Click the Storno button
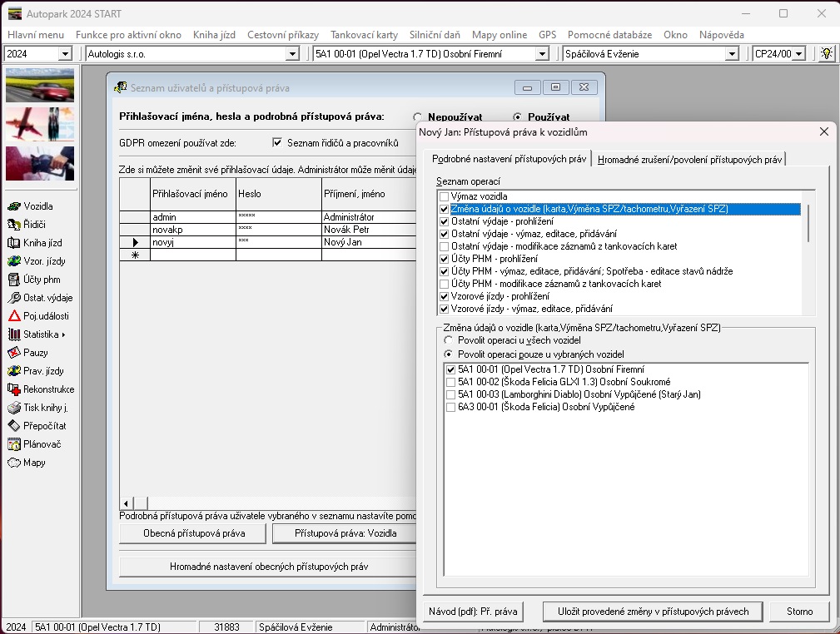This screenshot has height=634, width=840. point(799,612)
